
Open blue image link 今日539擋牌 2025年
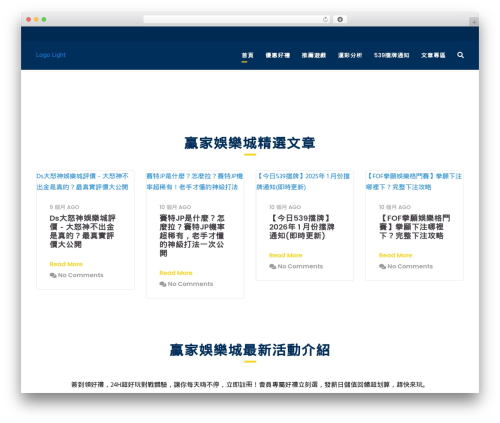tap(303, 181)
